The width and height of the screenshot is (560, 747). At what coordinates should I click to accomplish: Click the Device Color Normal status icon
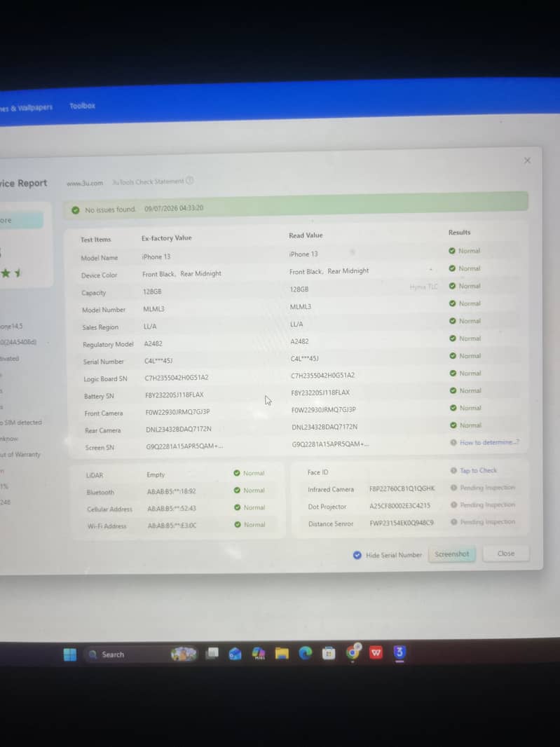pos(452,268)
